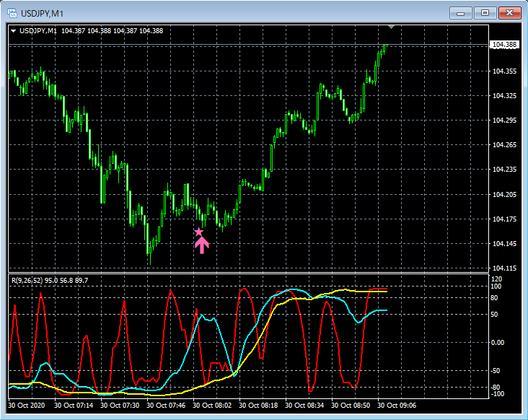Click the 104.295 price scale label
The width and height of the screenshot is (528, 420).
pyautogui.click(x=504, y=121)
